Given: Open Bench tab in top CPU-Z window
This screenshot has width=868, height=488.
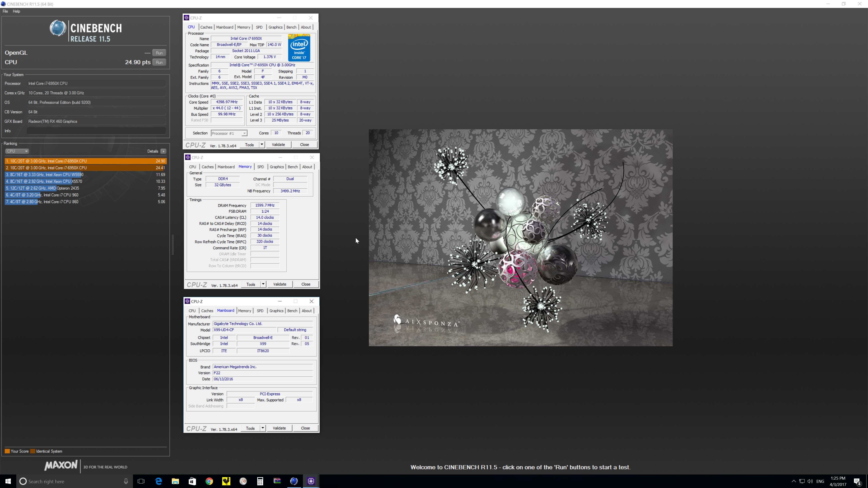Looking at the screenshot, I should click(291, 27).
